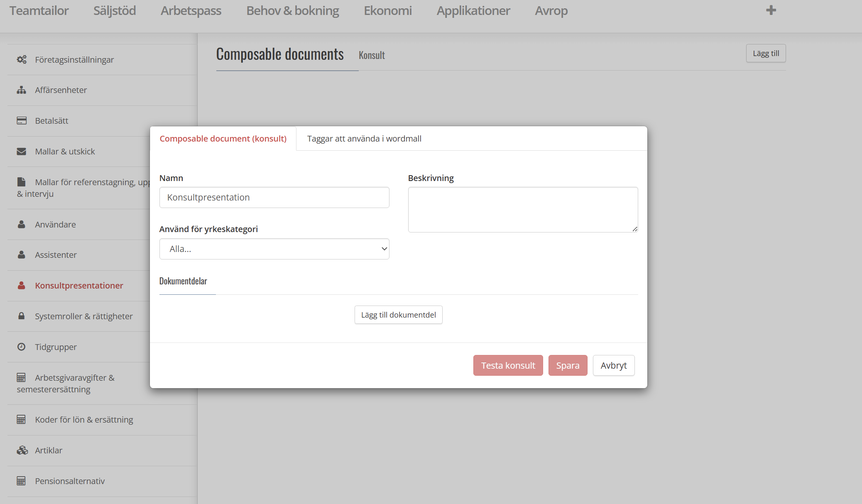Open the Använd för yrkeskategori dropdown
The image size is (862, 504).
(274, 249)
